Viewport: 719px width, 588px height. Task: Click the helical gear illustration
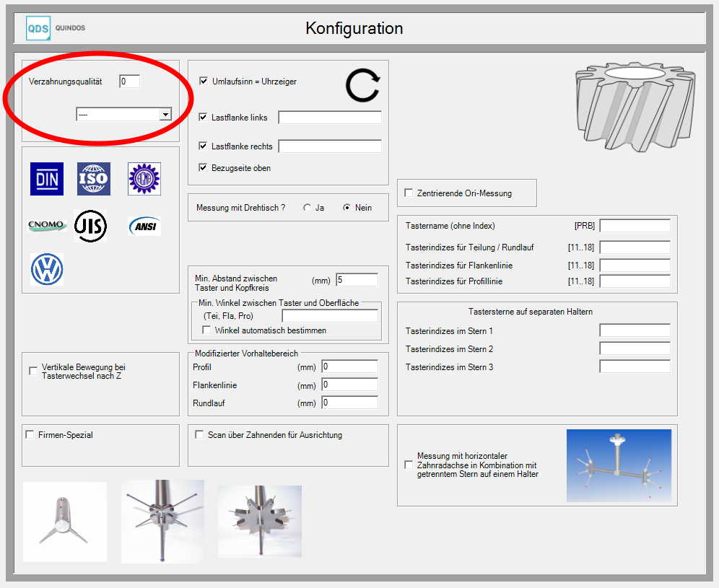coord(635,106)
